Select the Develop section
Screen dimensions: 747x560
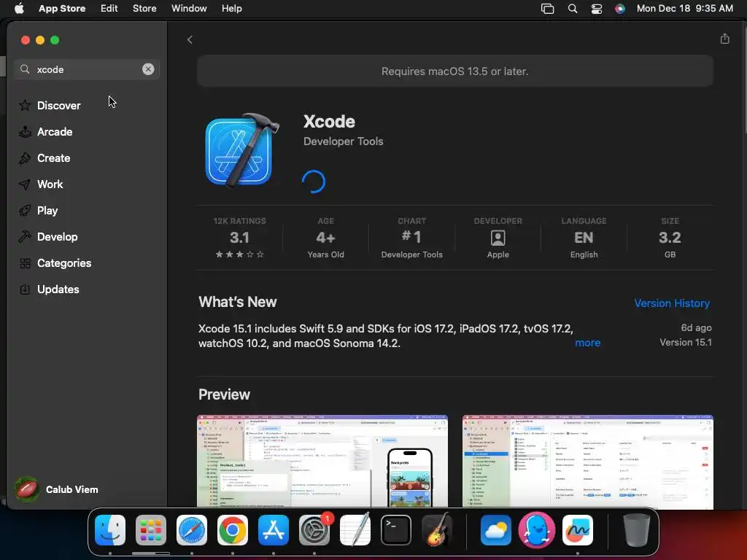point(48,237)
